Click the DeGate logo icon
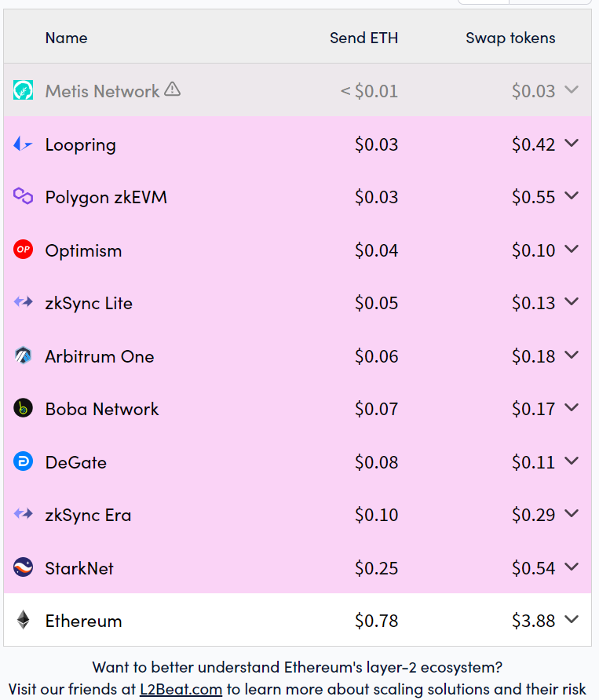599x700 pixels. click(24, 461)
